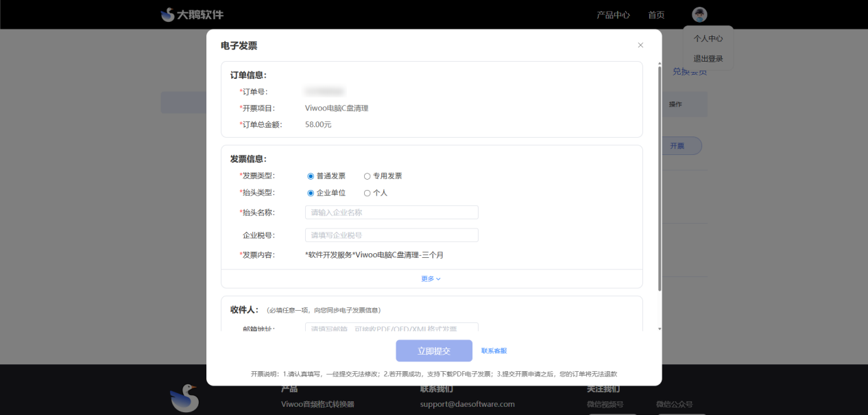Viewport: 868px width, 415px height.
Task: Click the 大鹅软件 logo in header
Action: tap(192, 14)
